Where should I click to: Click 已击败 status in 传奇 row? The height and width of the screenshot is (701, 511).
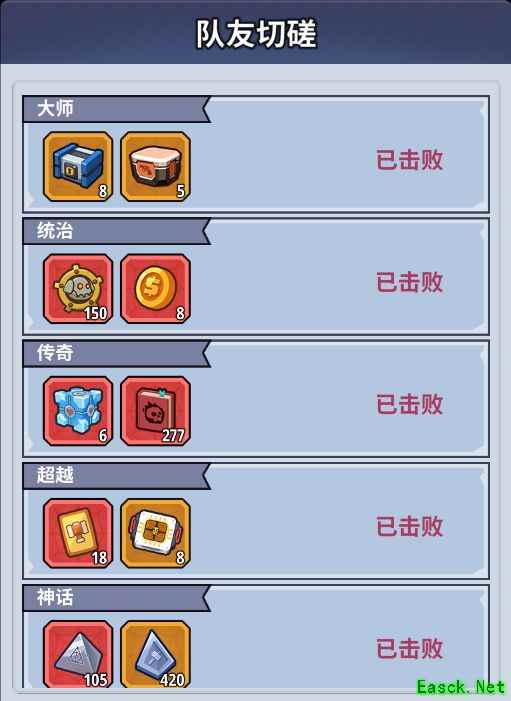[x=410, y=405]
